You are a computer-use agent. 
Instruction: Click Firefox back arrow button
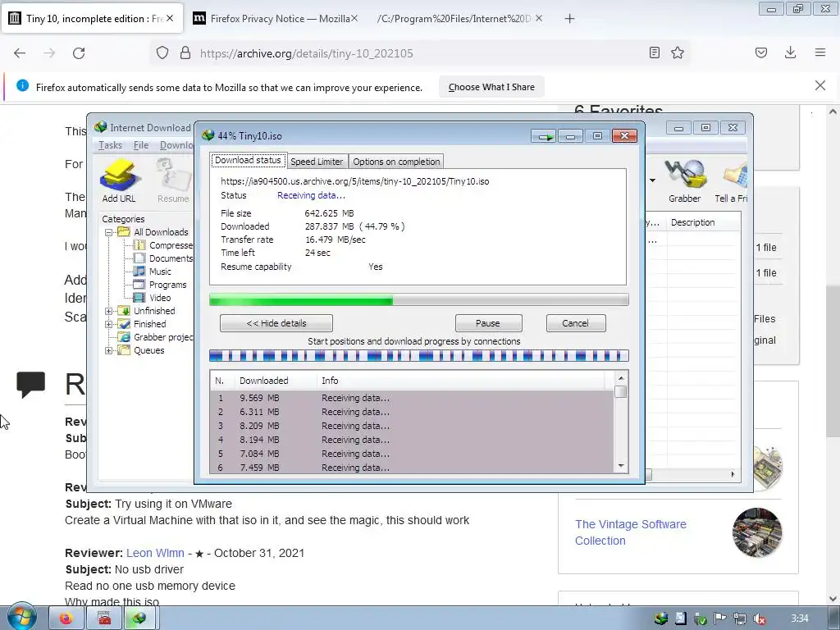pyautogui.click(x=20, y=53)
